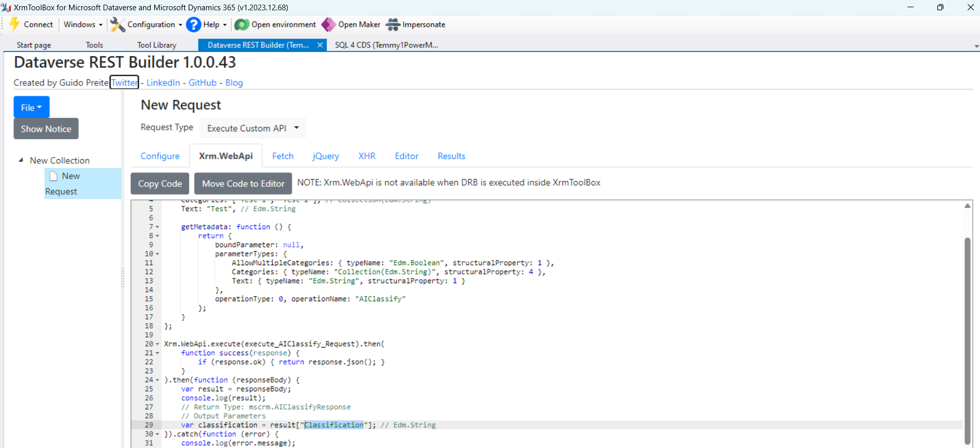
Task: Click the Impersonate icon
Action: click(x=393, y=25)
